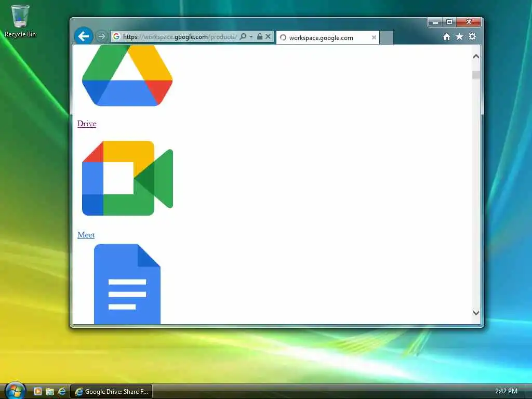Screen dimensions: 532x399
Task: Click the Forward navigation arrow
Action: [101, 36]
